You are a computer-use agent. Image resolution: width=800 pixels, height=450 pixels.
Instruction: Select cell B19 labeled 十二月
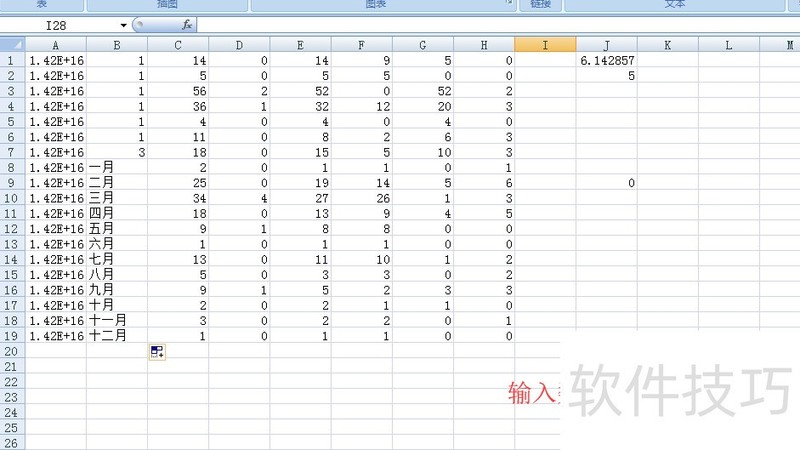(x=117, y=336)
